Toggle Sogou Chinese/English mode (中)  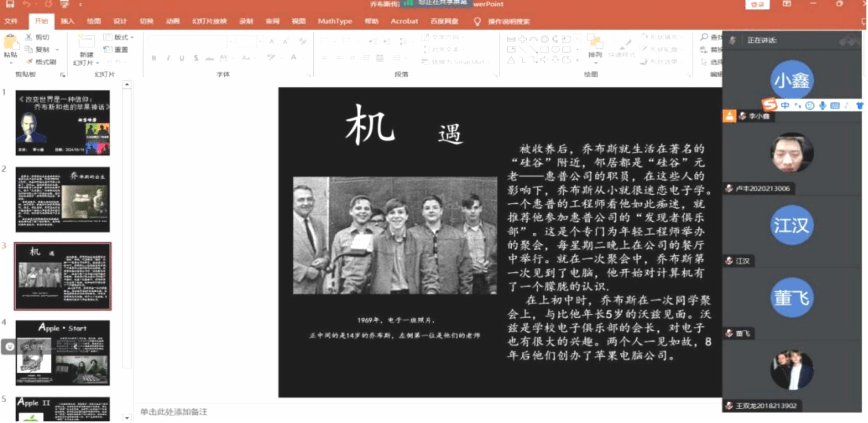tap(785, 106)
